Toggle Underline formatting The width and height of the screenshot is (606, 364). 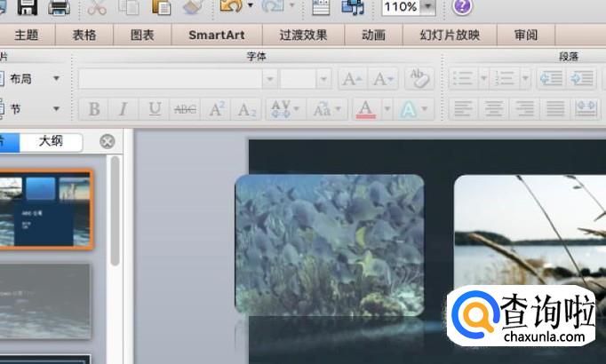tap(155, 109)
